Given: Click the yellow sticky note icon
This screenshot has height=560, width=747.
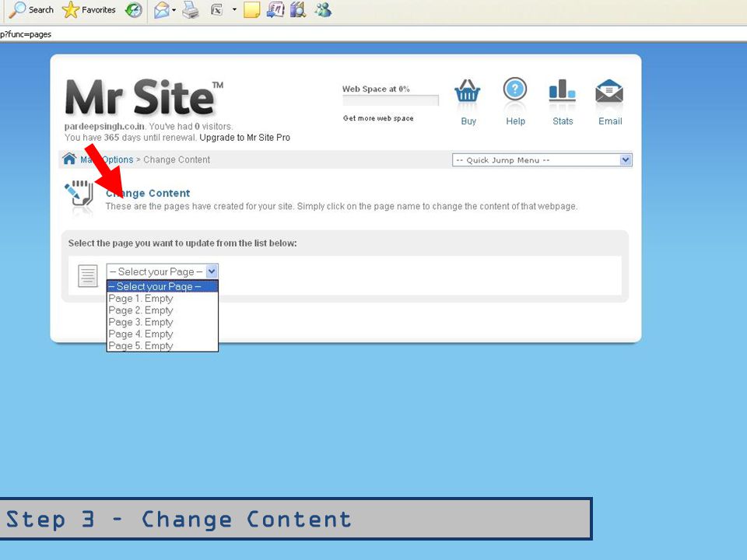Looking at the screenshot, I should [x=251, y=10].
